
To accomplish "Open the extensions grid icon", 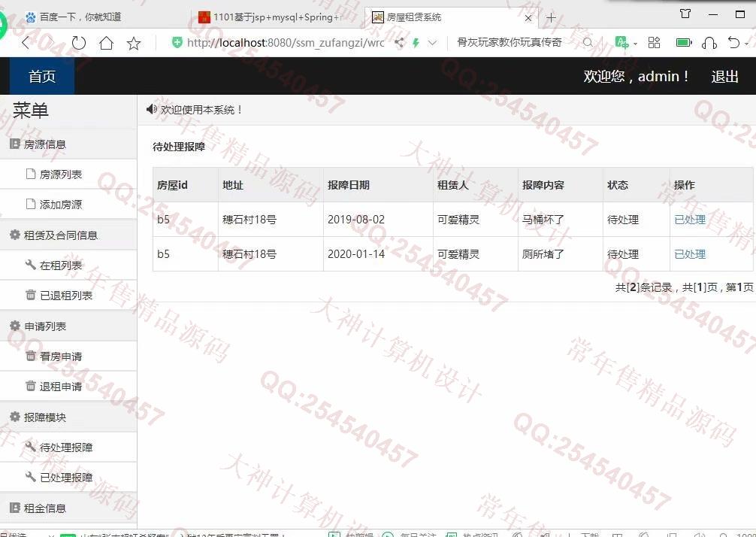I will click(x=655, y=42).
